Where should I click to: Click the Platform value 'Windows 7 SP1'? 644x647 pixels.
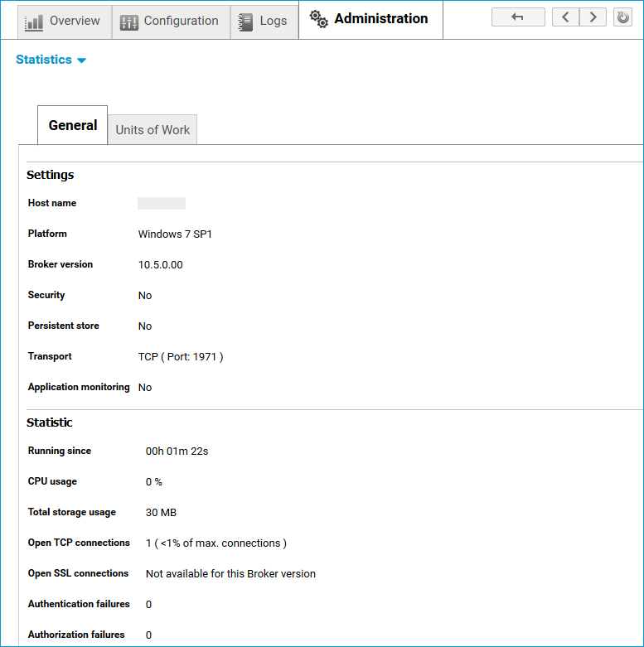click(175, 234)
